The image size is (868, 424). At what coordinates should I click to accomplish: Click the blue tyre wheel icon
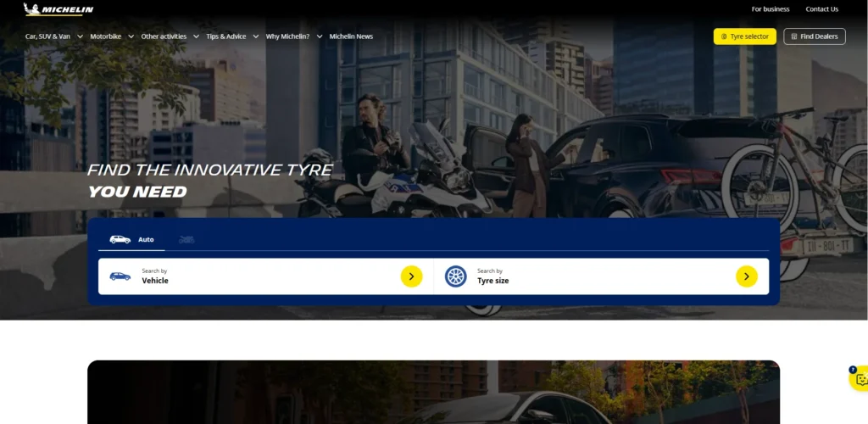pyautogui.click(x=455, y=276)
